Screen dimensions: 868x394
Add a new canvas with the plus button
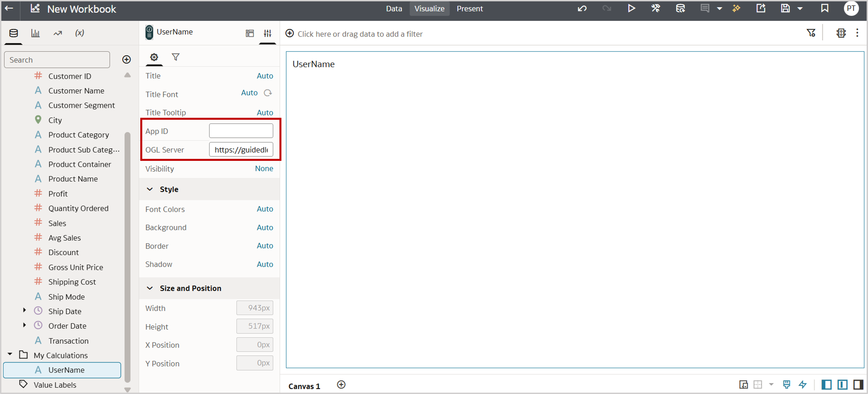[341, 385]
